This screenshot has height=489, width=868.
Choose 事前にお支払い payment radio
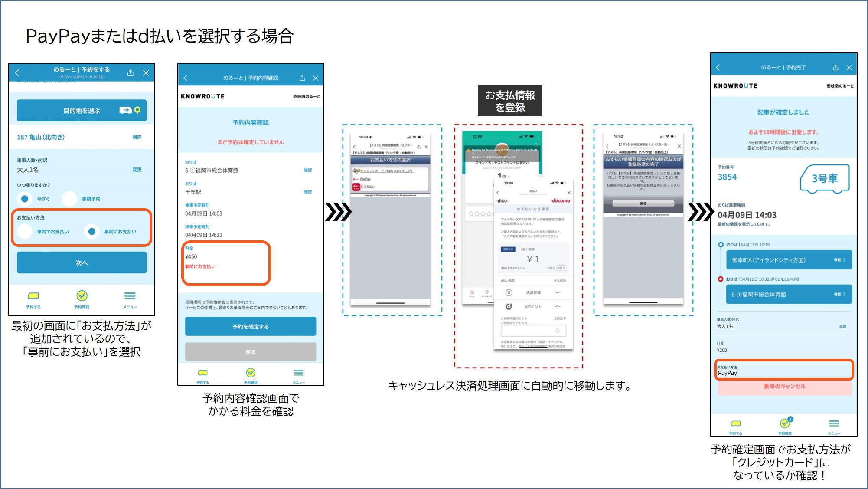tap(92, 232)
